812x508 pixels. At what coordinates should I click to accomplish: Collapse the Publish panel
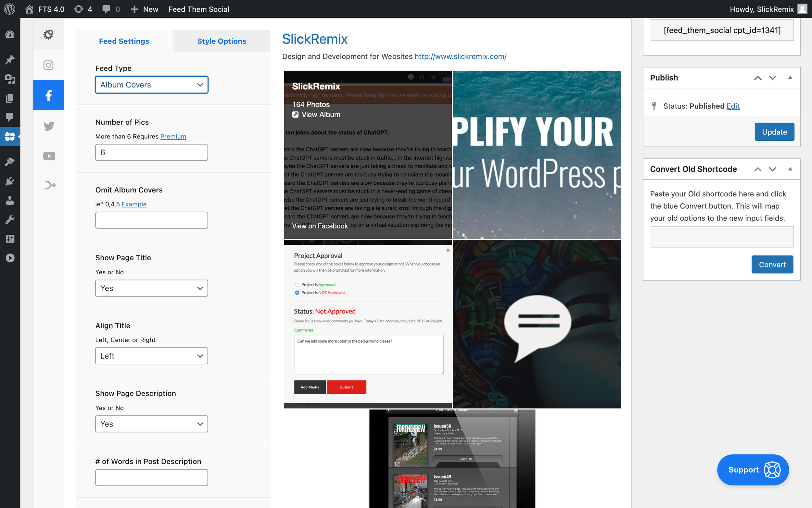790,78
